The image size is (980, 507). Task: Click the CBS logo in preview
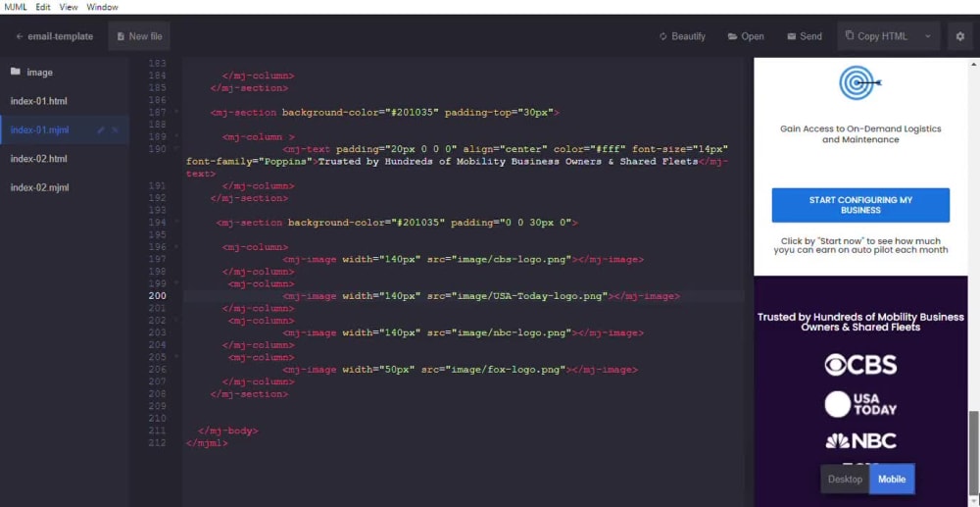[860, 365]
